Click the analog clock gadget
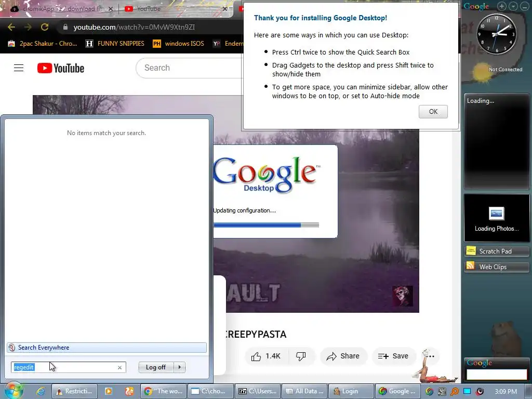This screenshot has height=399, width=532. click(497, 34)
